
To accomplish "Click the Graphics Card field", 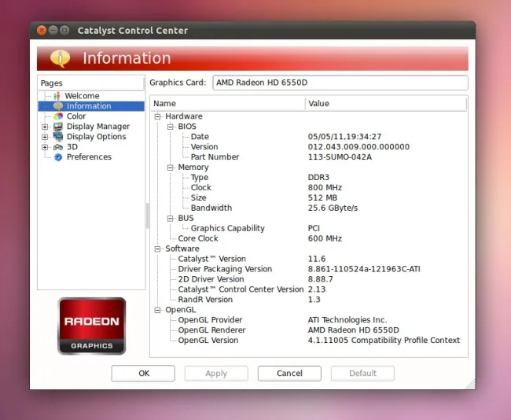I will [x=340, y=83].
